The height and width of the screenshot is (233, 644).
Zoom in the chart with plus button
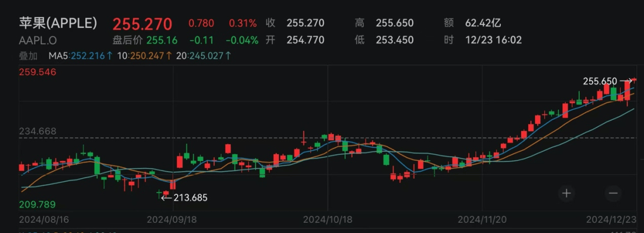coord(567,193)
